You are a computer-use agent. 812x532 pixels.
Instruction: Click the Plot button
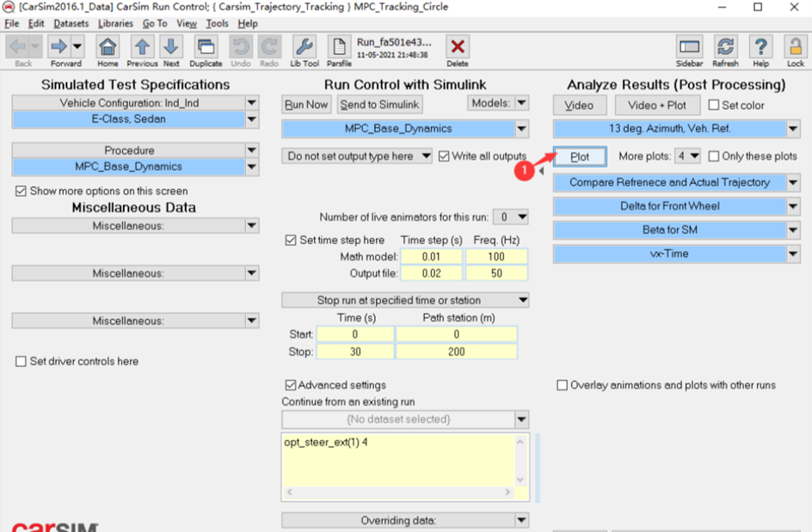coord(580,156)
